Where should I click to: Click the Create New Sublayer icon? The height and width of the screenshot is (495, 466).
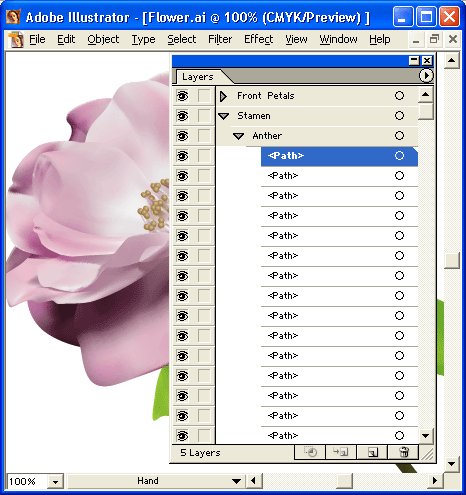pos(341,452)
